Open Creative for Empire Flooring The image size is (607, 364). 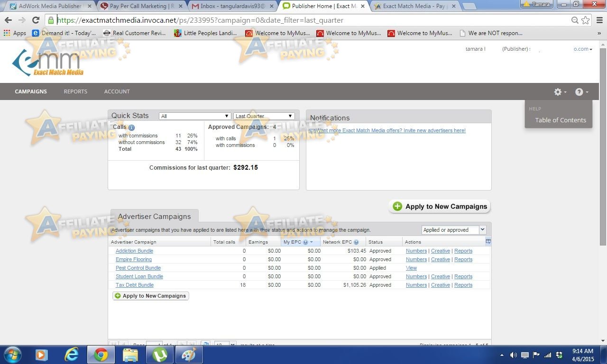tap(441, 259)
